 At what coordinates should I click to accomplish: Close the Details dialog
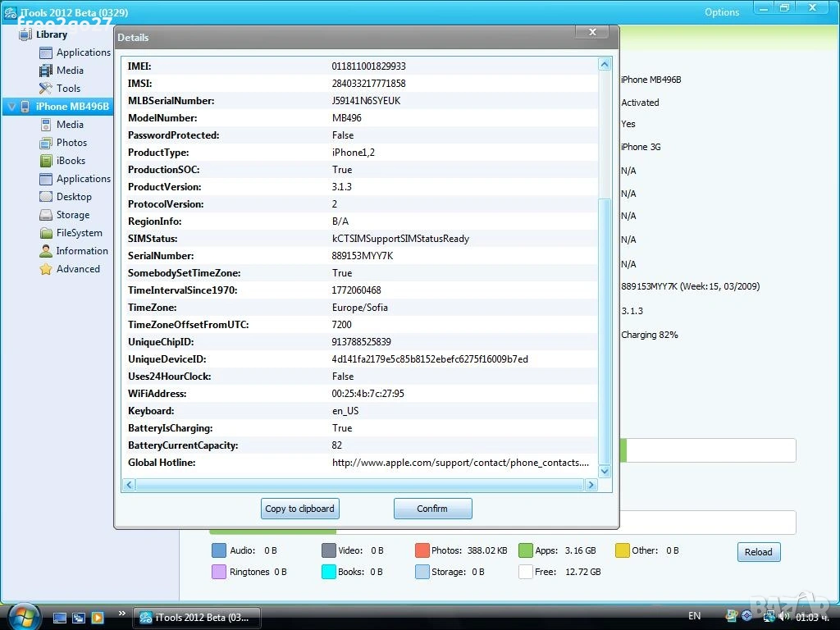(591, 33)
